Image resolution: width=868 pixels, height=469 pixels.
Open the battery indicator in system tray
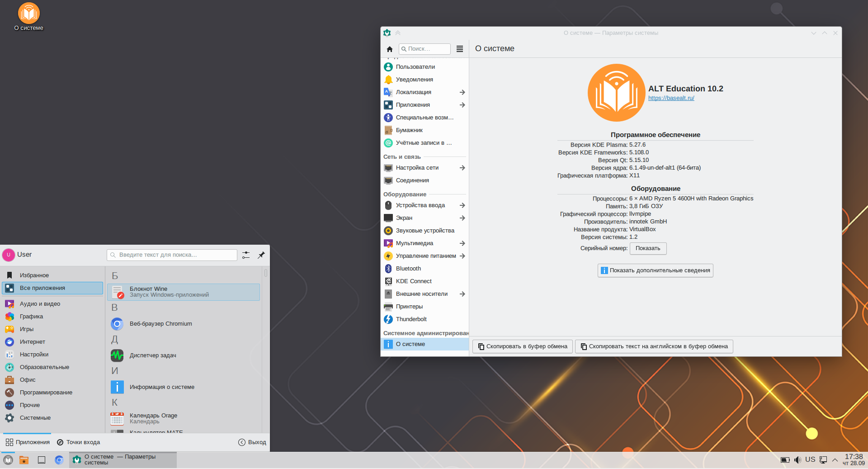coord(785,460)
